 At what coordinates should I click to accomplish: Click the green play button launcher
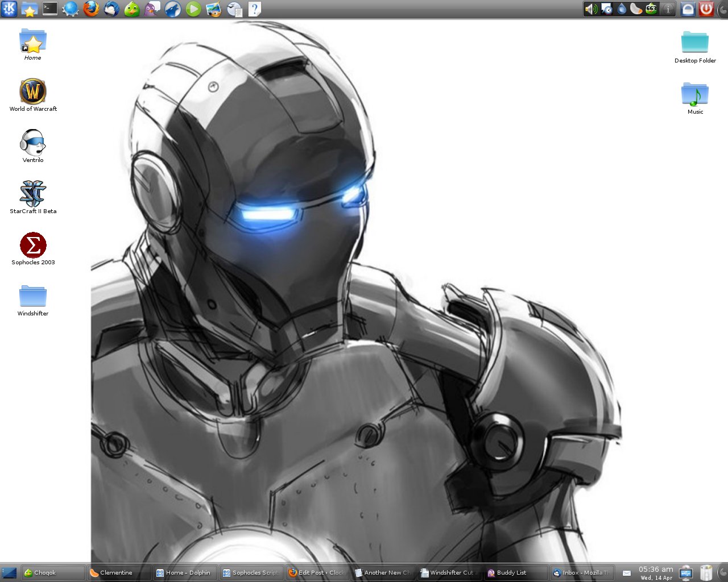pyautogui.click(x=193, y=9)
